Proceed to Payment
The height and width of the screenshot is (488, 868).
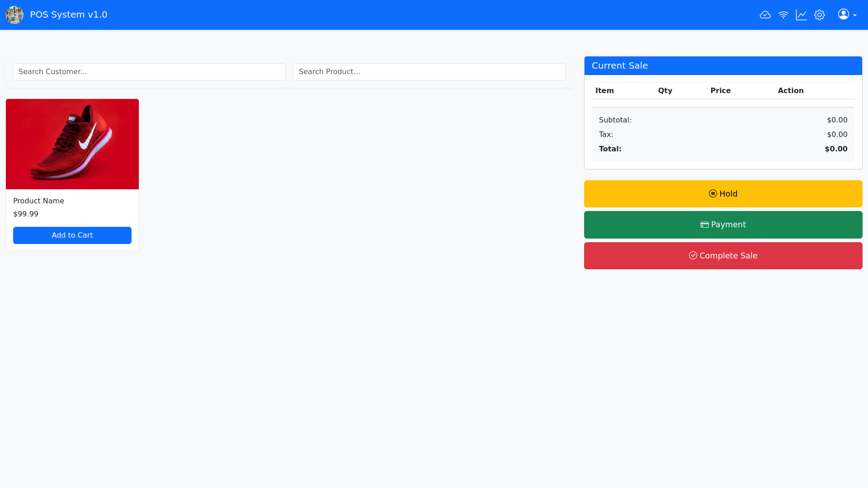[x=723, y=225]
